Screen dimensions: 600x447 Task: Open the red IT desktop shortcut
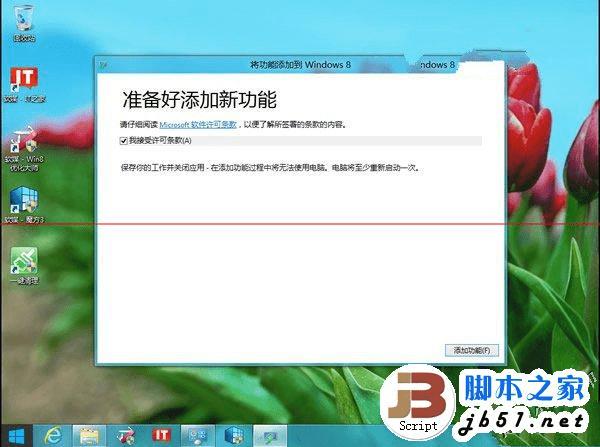click(x=24, y=84)
